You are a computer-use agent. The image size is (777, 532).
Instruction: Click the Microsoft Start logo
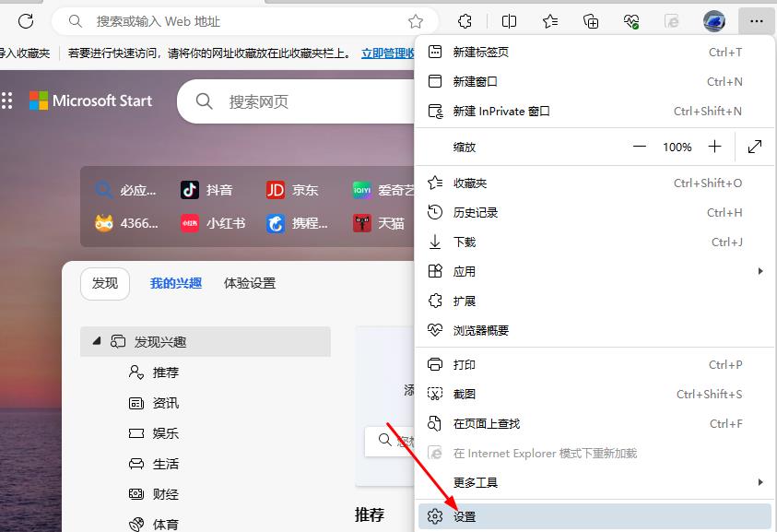pos(90,100)
